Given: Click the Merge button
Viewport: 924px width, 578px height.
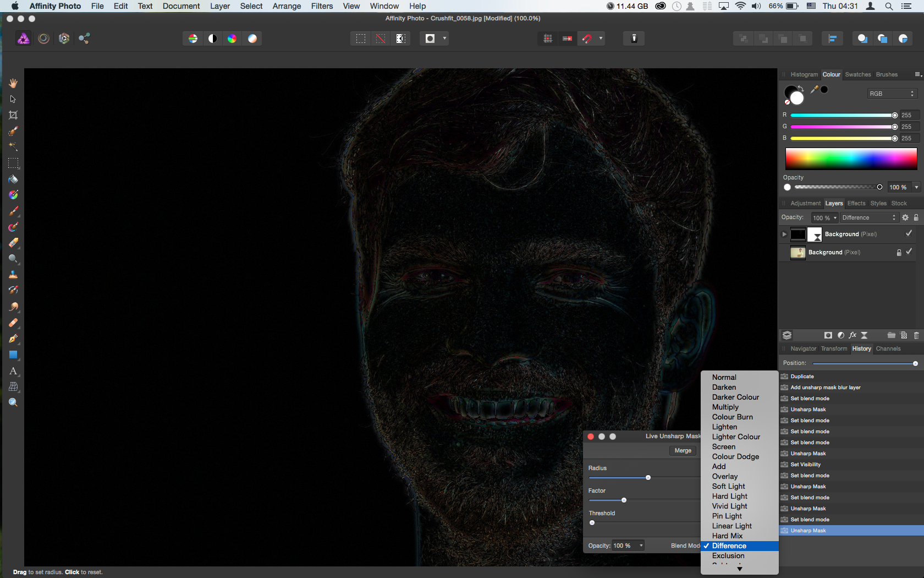Looking at the screenshot, I should pyautogui.click(x=683, y=450).
